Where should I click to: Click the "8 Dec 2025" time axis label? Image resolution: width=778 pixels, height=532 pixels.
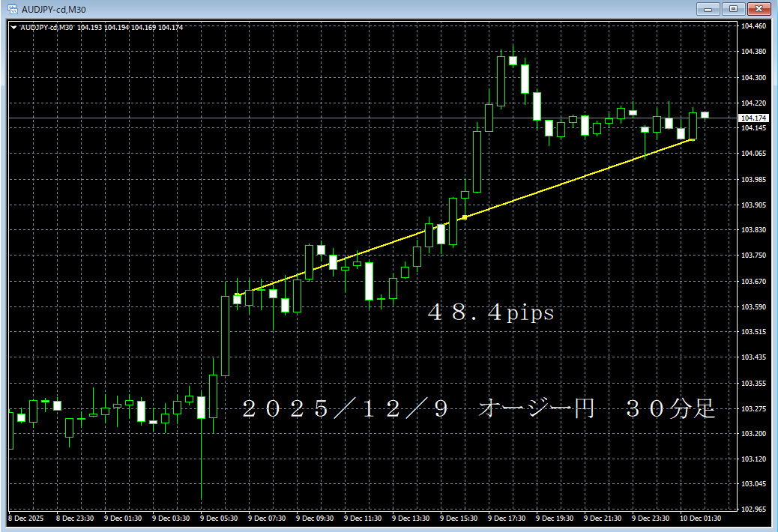click(26, 519)
